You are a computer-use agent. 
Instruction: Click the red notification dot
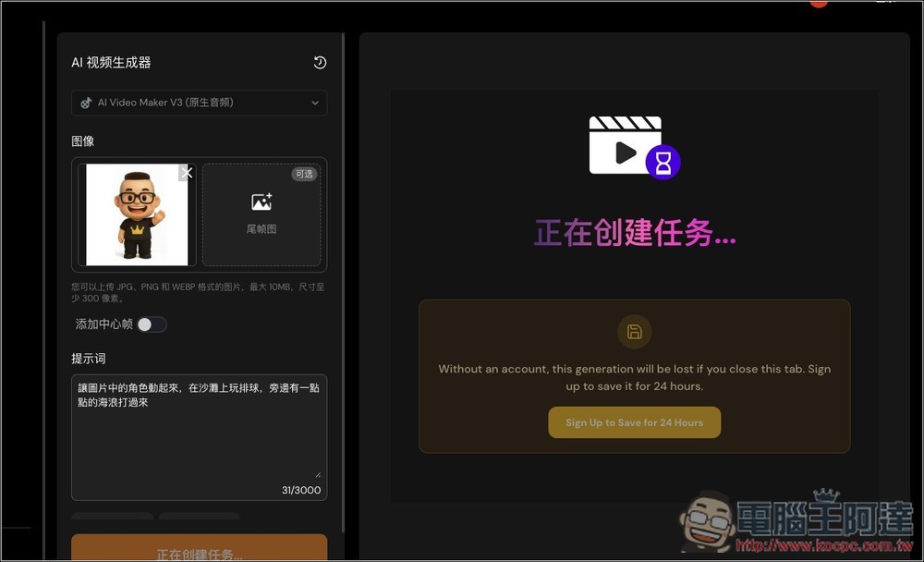(x=818, y=3)
